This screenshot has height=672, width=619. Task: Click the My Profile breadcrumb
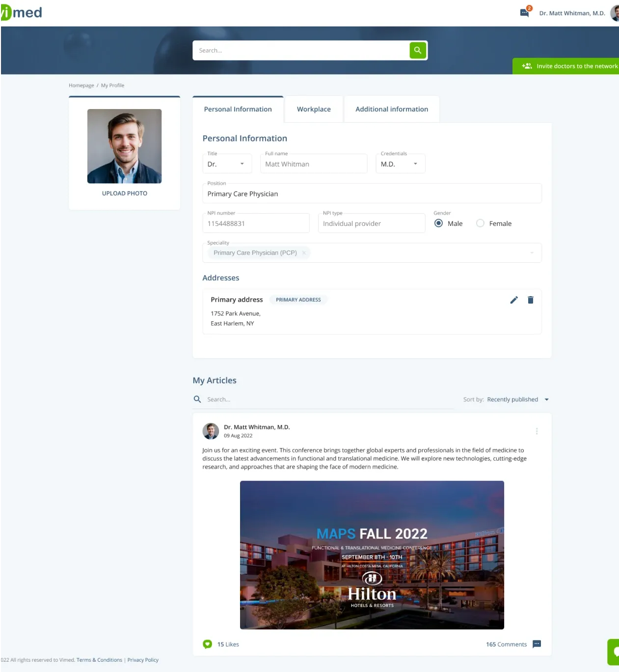[112, 85]
